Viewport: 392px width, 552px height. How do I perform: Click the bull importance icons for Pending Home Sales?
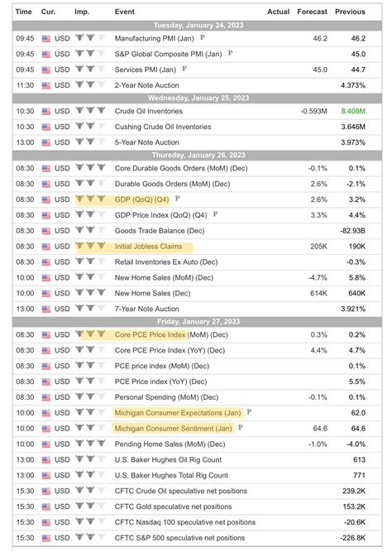[x=90, y=444]
